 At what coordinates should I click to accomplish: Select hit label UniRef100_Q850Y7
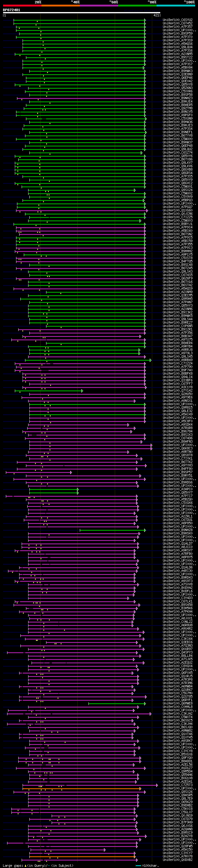coord(178,493)
